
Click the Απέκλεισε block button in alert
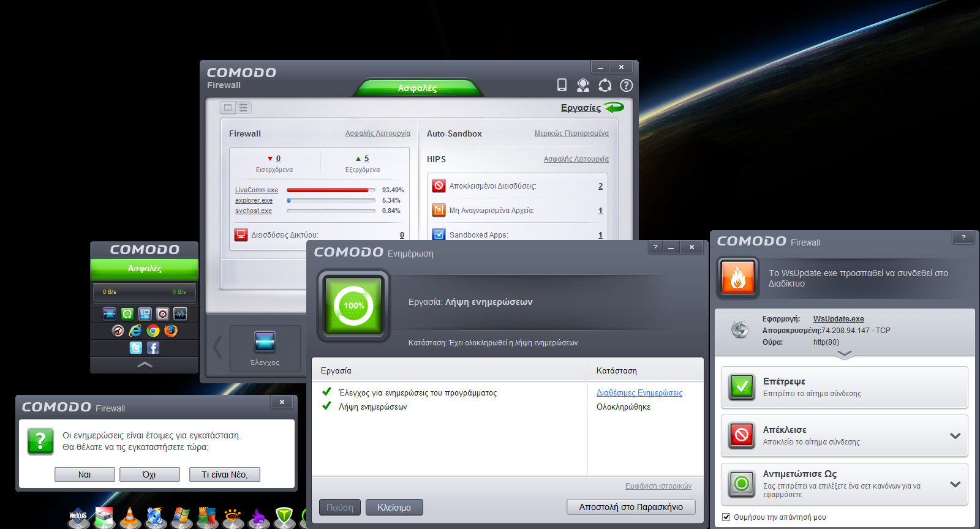coord(845,435)
